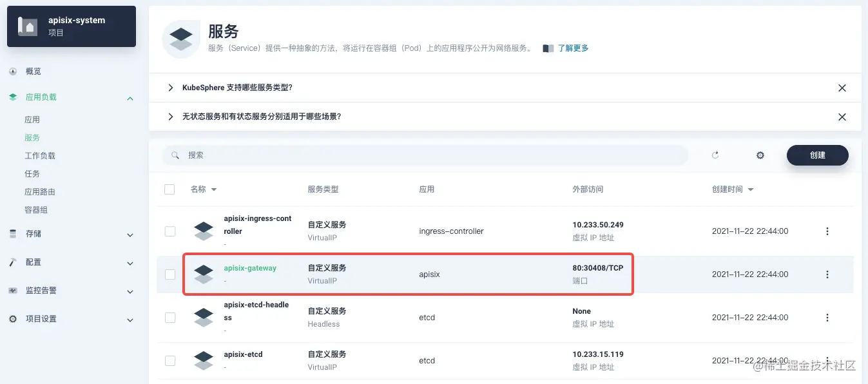The width and height of the screenshot is (868, 384).
Task: Refresh the services list
Action: click(715, 155)
